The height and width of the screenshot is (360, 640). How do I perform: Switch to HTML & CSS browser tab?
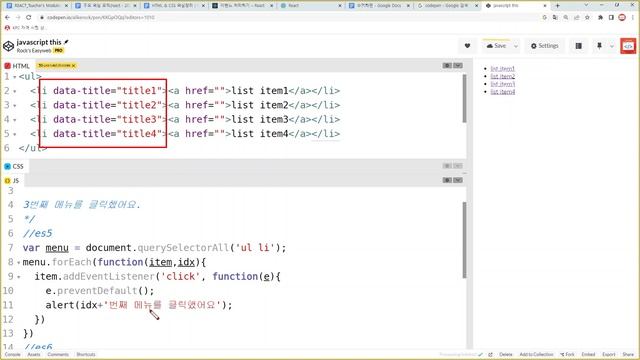click(175, 6)
